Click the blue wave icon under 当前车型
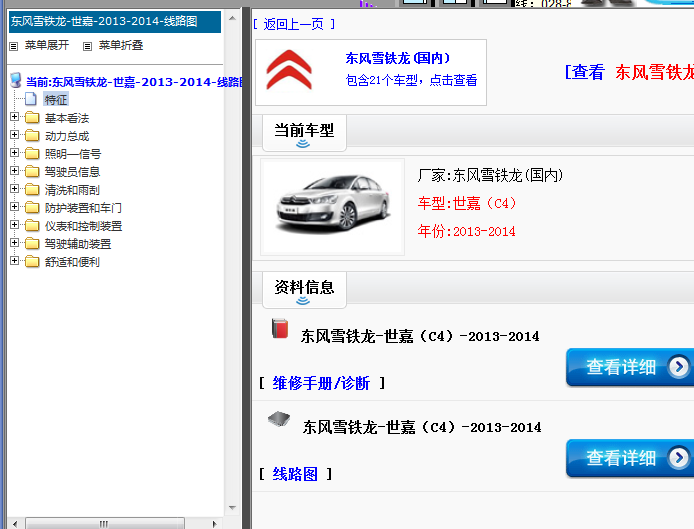 pos(303,144)
